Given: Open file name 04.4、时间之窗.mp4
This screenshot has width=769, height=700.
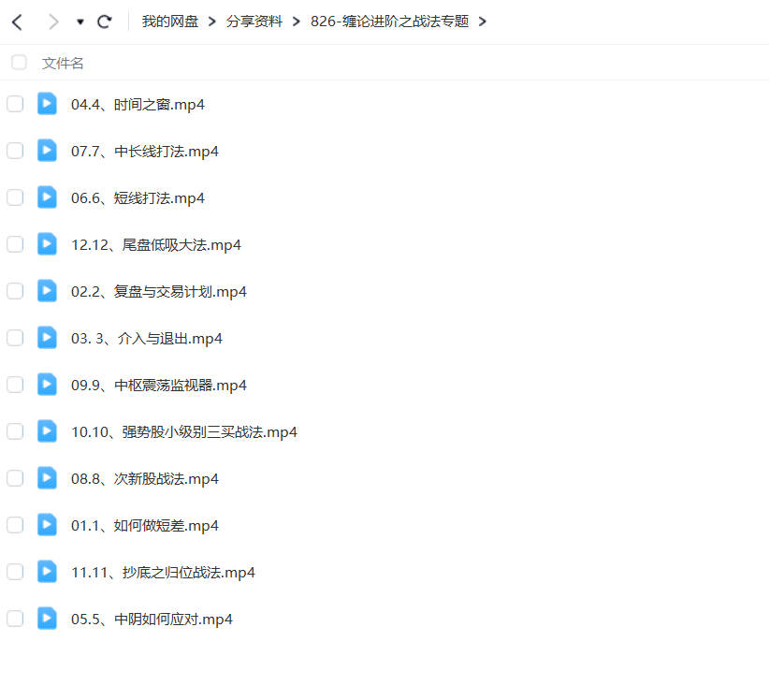Looking at the screenshot, I should click(138, 105).
